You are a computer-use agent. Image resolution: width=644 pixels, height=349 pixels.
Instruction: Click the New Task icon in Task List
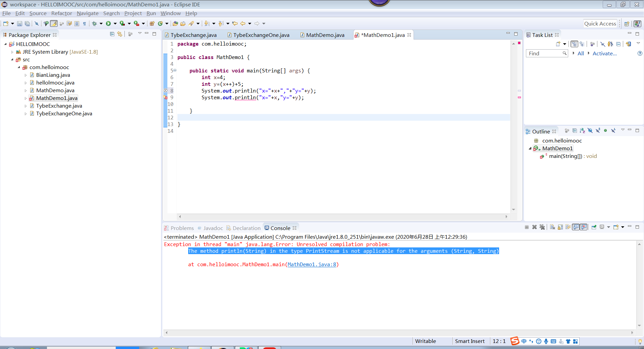(558, 44)
